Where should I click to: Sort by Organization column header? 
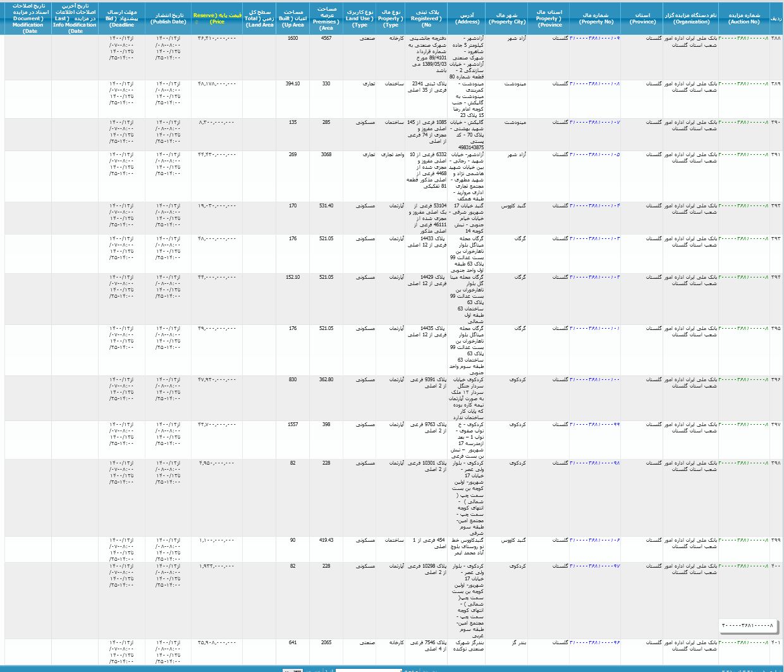[690, 18]
